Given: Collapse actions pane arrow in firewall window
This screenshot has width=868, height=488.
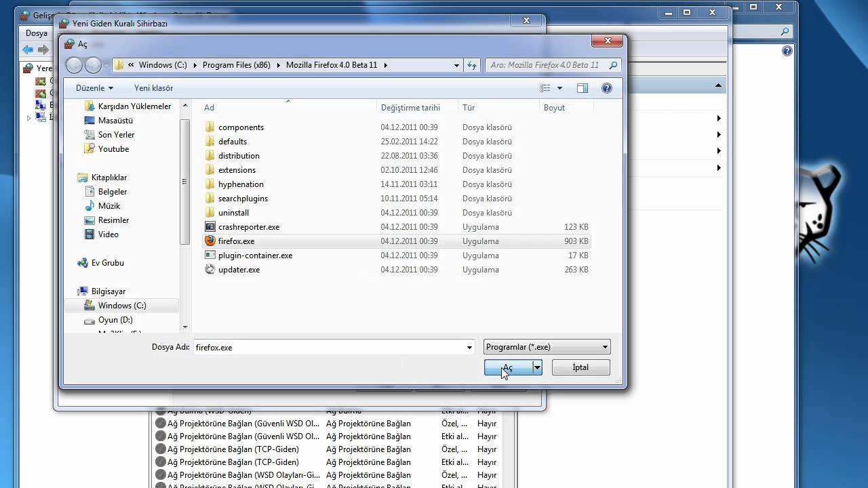Looking at the screenshot, I should (718, 85).
